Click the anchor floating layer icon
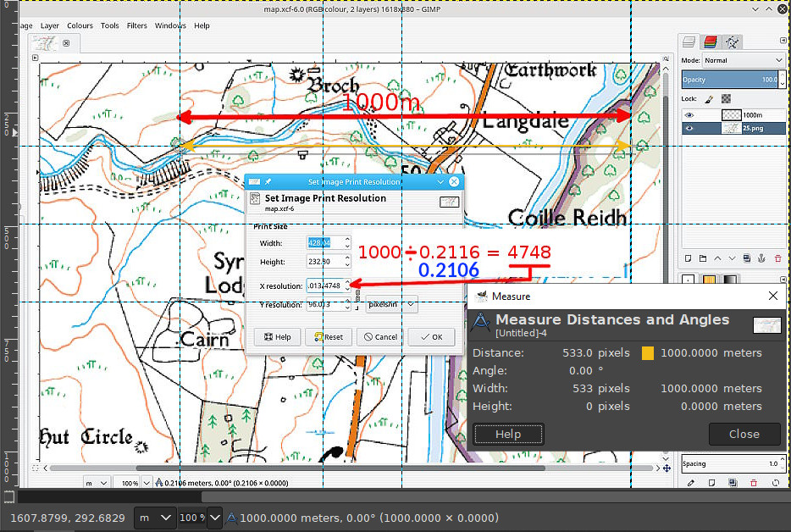The height and width of the screenshot is (532, 791). [x=761, y=258]
